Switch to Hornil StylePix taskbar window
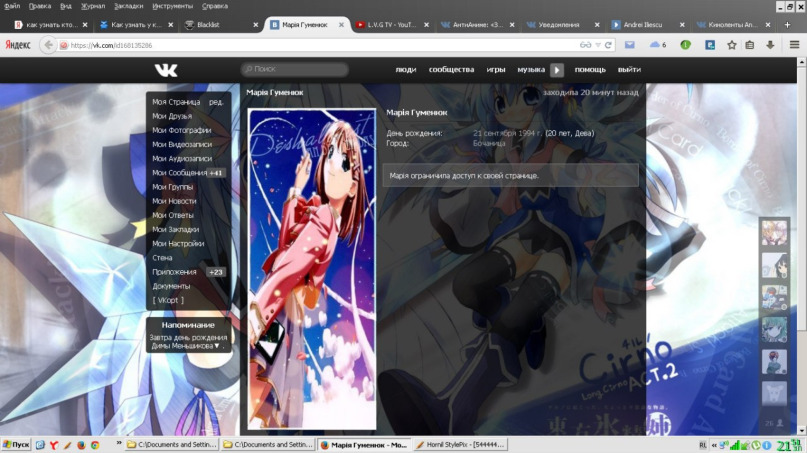 click(x=460, y=445)
